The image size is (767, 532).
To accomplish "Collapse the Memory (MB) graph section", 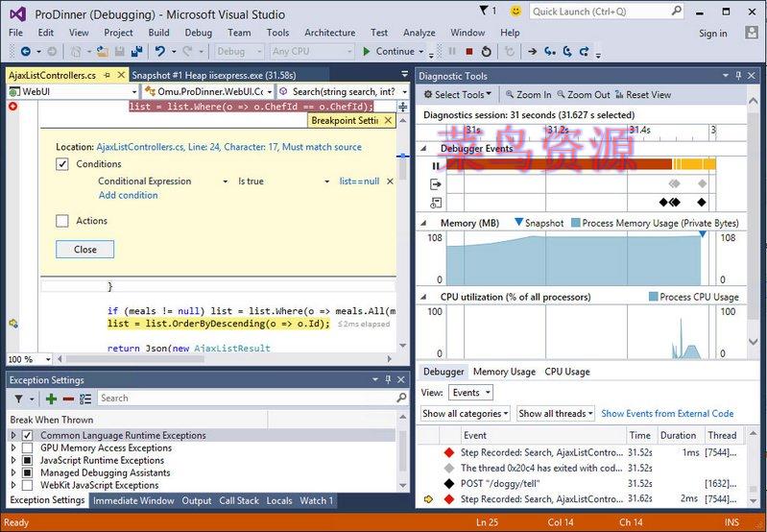I will coord(423,223).
